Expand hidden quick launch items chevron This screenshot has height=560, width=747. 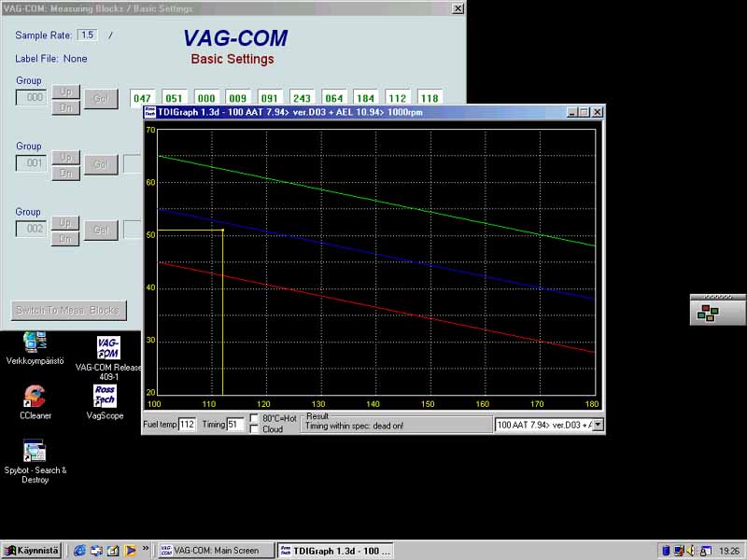click(x=146, y=550)
